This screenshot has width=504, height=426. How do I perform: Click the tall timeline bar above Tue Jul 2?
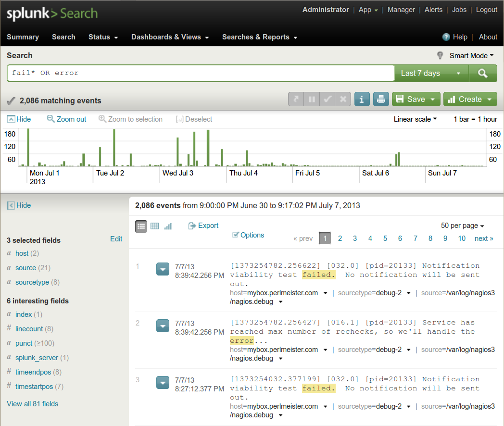coord(114,148)
